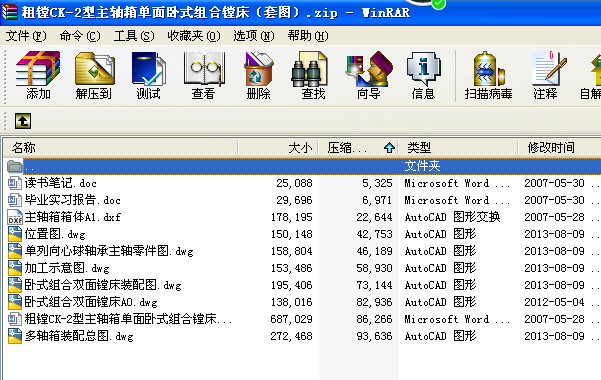This screenshot has height=380, width=601.
Task: Click Word icon beside 粗镗CK-2型 document
Action: click(x=15, y=319)
